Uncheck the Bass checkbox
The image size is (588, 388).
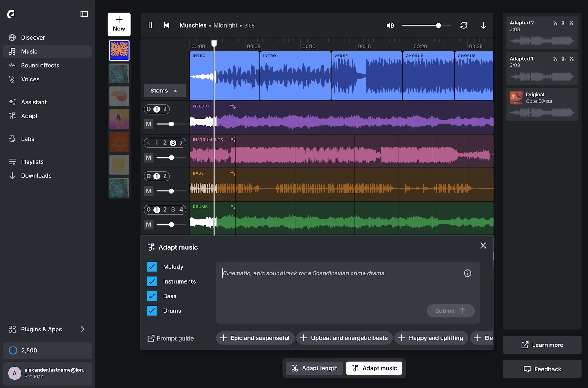[x=152, y=296]
